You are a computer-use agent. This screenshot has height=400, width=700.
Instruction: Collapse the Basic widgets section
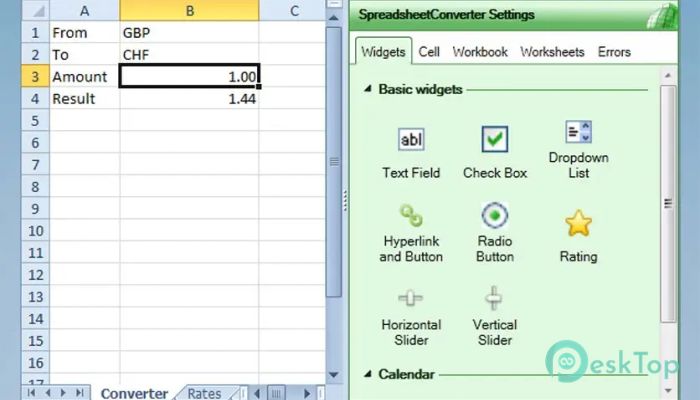pyautogui.click(x=367, y=89)
